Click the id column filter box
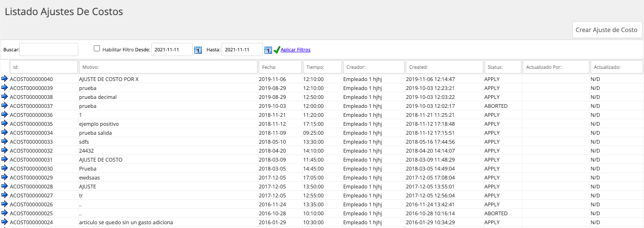Image resolution: width=644 pixels, height=228 pixels. click(44, 67)
